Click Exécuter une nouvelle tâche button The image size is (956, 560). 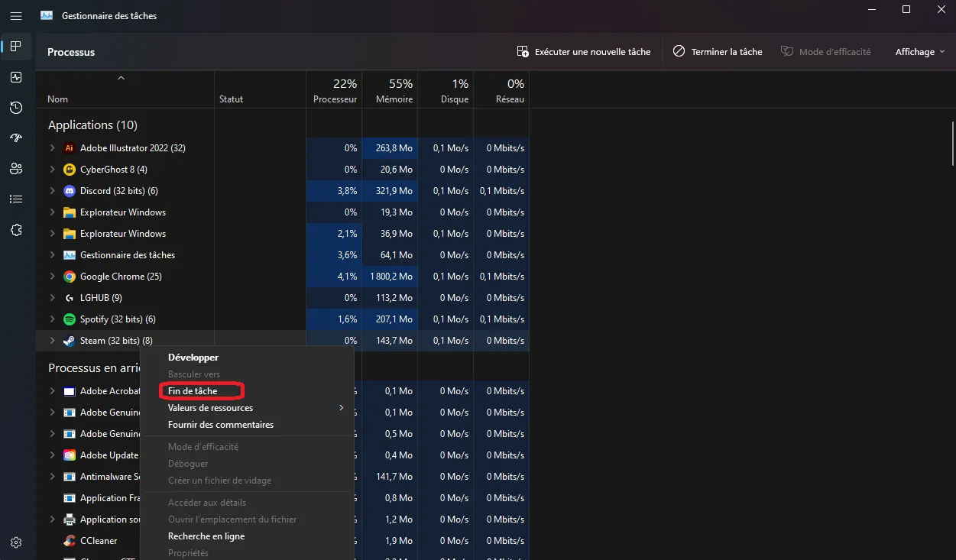click(x=584, y=52)
